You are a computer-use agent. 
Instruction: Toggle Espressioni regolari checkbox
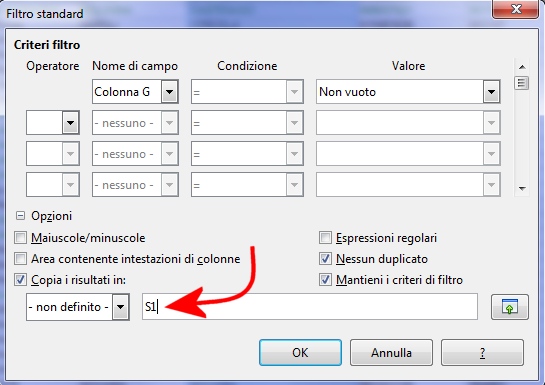click(x=325, y=238)
